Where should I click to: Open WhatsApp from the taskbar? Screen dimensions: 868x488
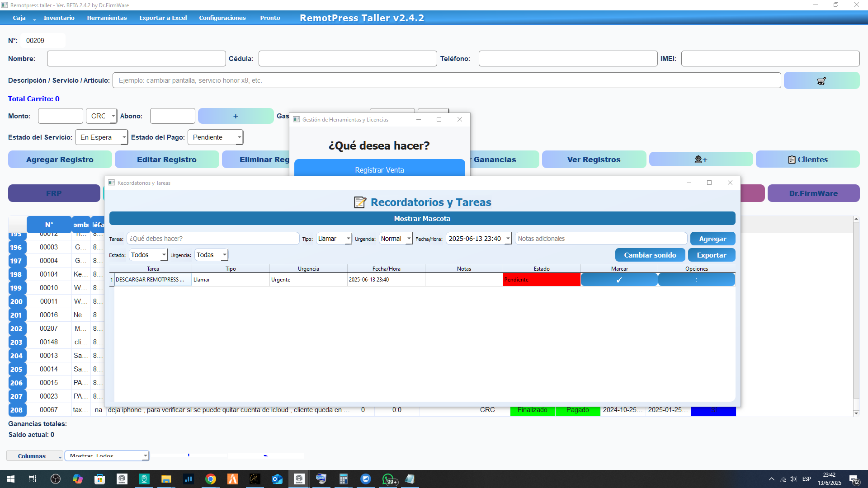pos(388,479)
